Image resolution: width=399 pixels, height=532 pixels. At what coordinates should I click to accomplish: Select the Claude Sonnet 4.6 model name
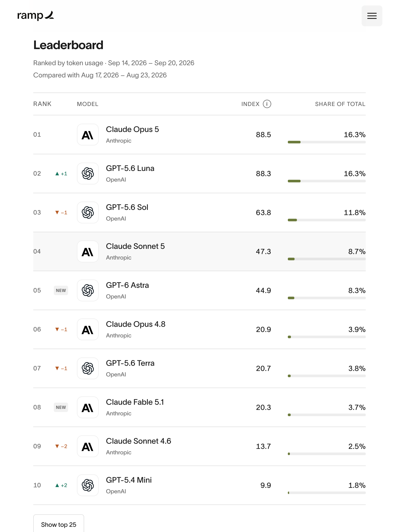(x=138, y=441)
